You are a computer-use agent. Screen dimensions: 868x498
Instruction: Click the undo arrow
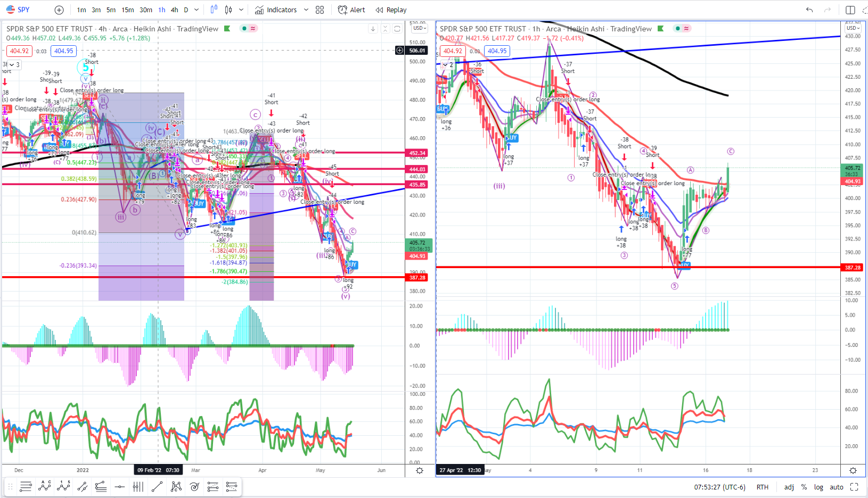[x=809, y=10]
